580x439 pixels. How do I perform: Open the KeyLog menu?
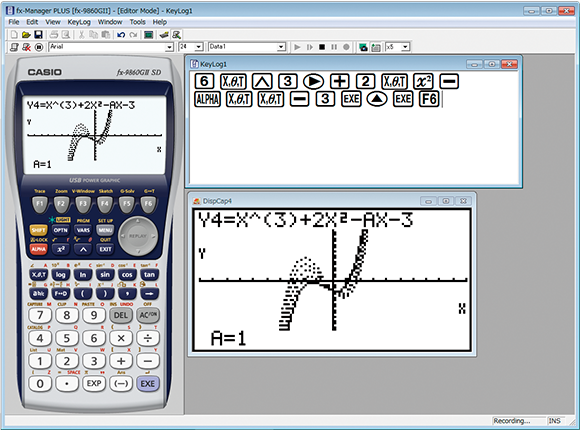coord(79,22)
